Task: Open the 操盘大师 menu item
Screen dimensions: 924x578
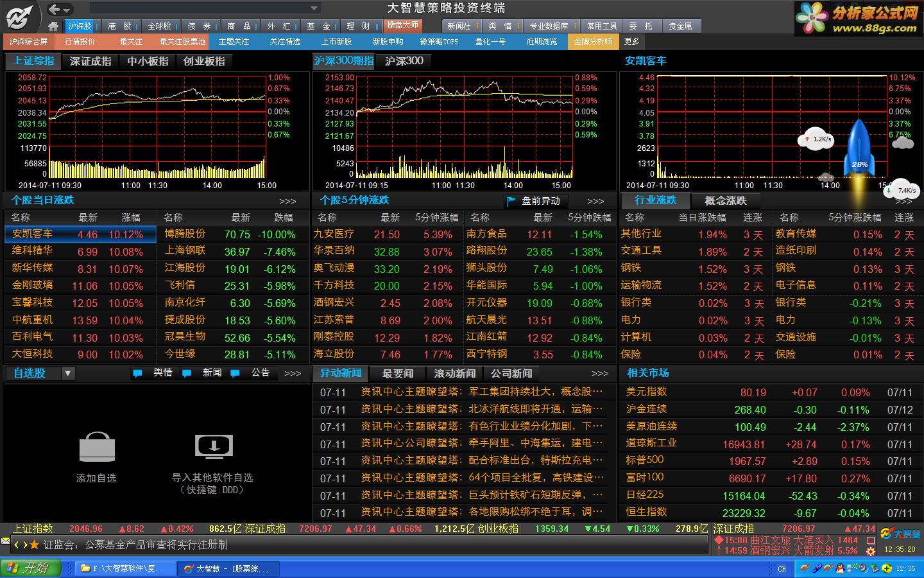Action: (x=402, y=25)
